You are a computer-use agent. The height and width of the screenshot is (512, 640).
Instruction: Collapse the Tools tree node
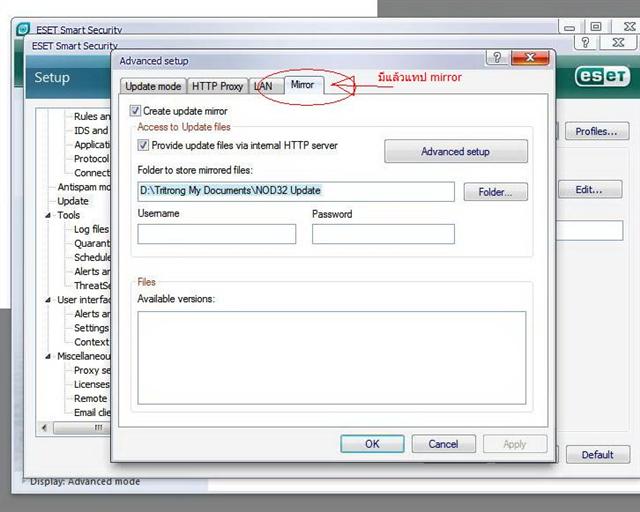(48, 215)
